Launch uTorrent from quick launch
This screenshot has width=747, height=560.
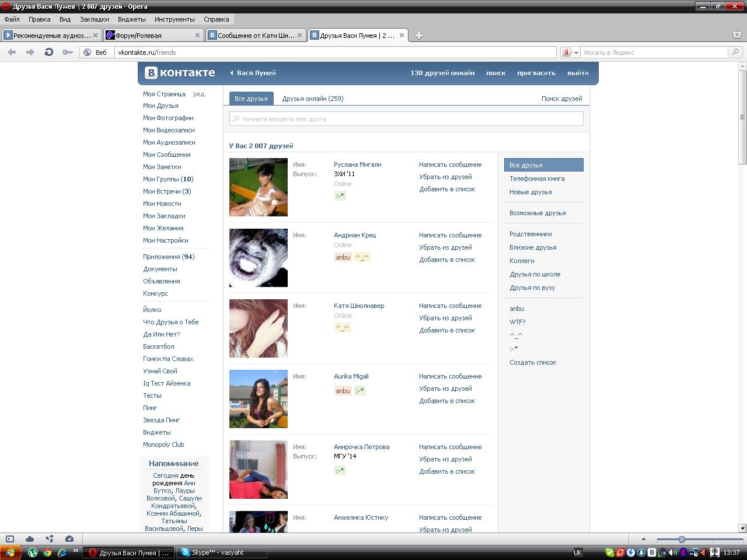33,552
